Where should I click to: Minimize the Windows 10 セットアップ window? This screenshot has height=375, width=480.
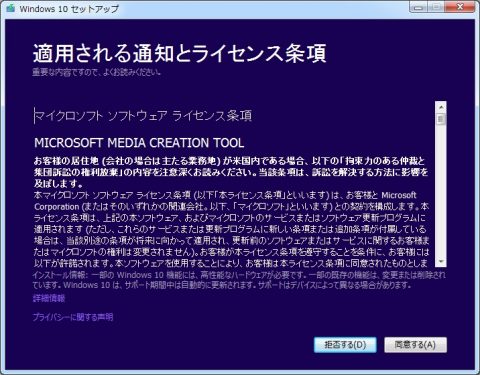click(418, 7)
